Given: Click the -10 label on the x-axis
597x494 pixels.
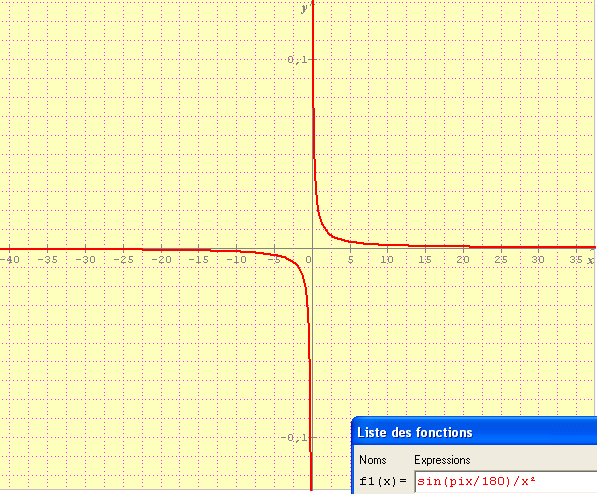Looking at the screenshot, I should [236, 260].
